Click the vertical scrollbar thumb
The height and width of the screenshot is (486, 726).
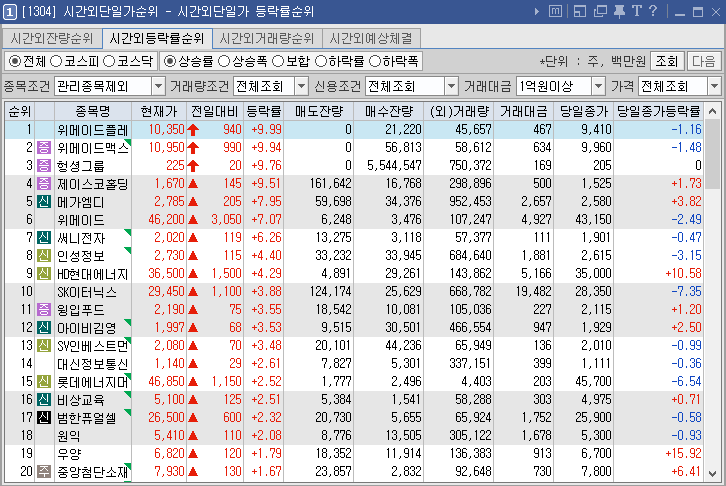pyautogui.click(x=713, y=154)
